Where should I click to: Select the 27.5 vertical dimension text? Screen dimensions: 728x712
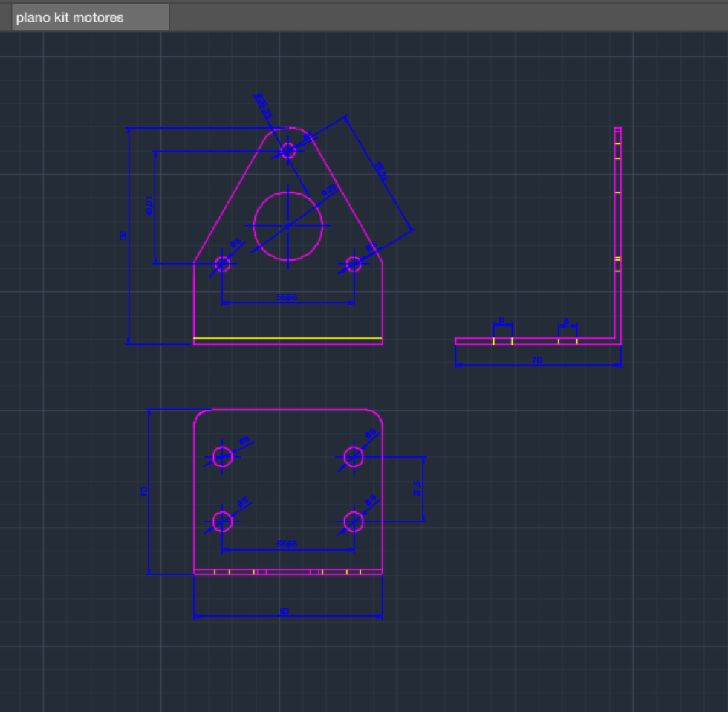pos(417,488)
